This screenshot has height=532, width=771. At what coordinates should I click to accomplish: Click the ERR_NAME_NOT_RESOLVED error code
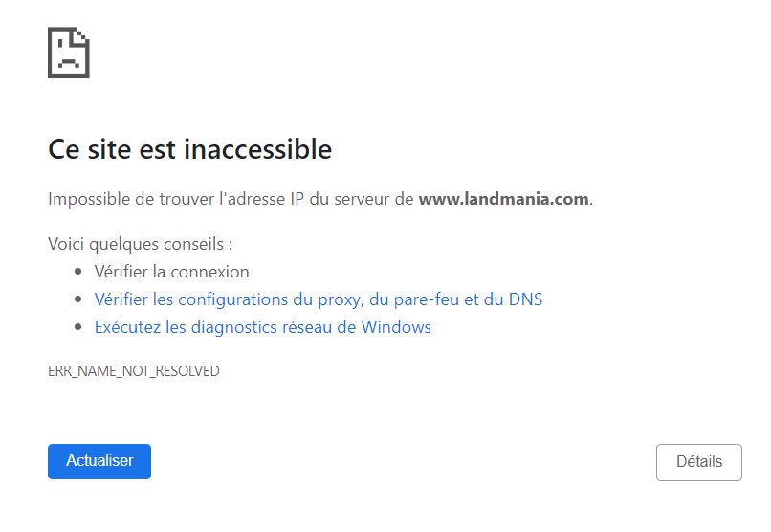coord(133,371)
